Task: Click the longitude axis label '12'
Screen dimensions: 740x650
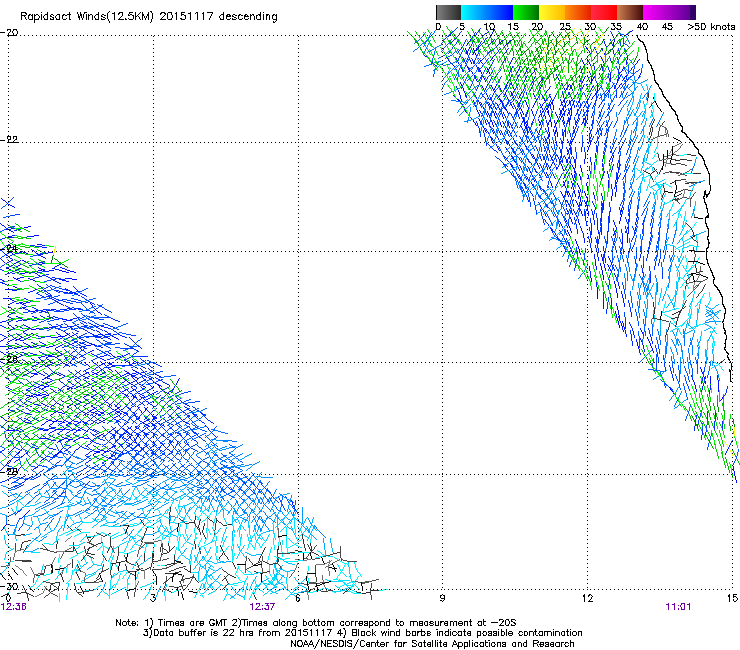Action: click(587, 598)
